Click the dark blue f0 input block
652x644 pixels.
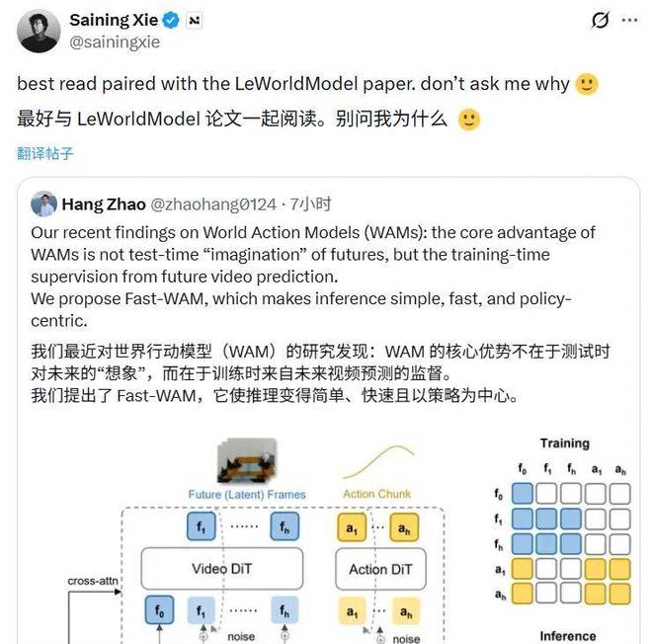coord(159,609)
